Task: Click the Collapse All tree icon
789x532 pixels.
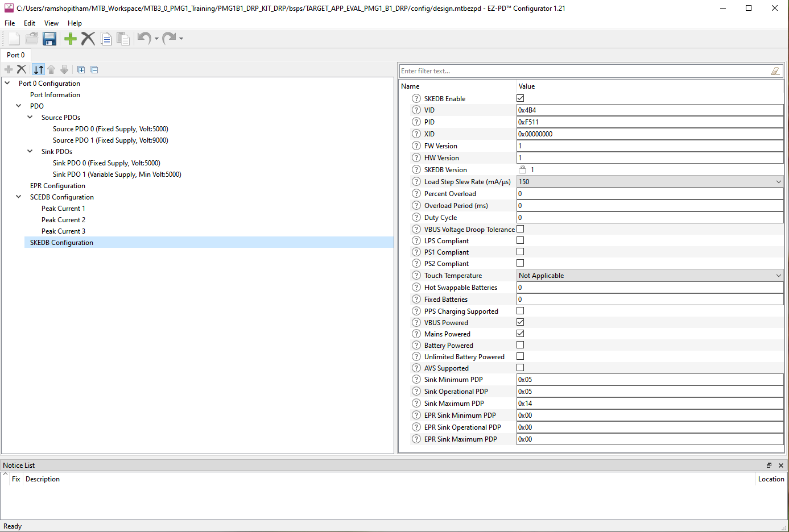Action: pyautogui.click(x=94, y=69)
